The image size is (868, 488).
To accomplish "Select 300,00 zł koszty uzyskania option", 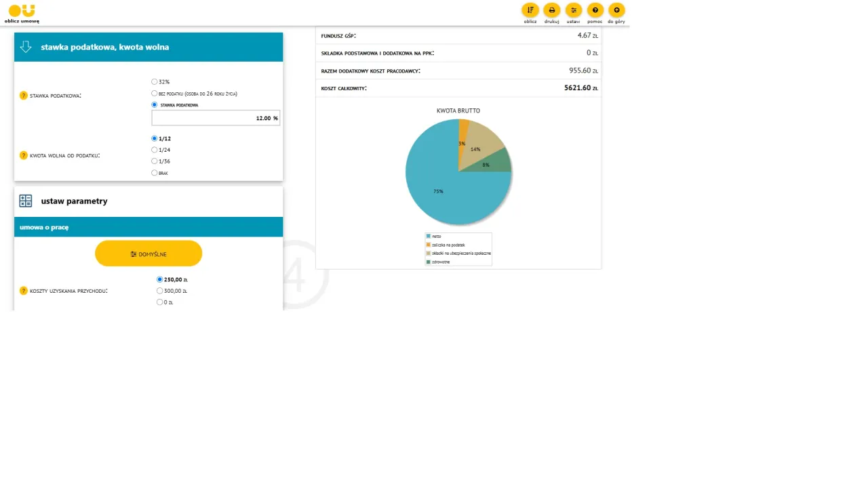I will (x=160, y=291).
